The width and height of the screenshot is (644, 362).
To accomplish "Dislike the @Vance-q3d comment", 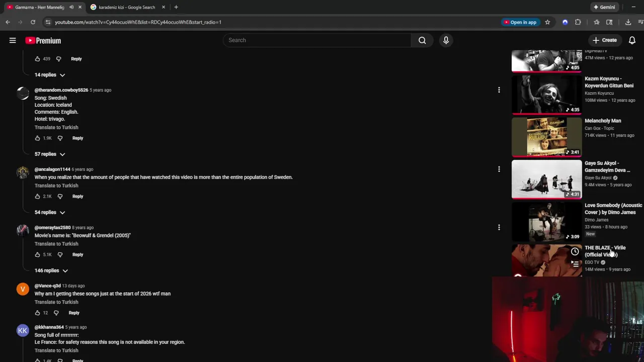I will click(x=56, y=313).
